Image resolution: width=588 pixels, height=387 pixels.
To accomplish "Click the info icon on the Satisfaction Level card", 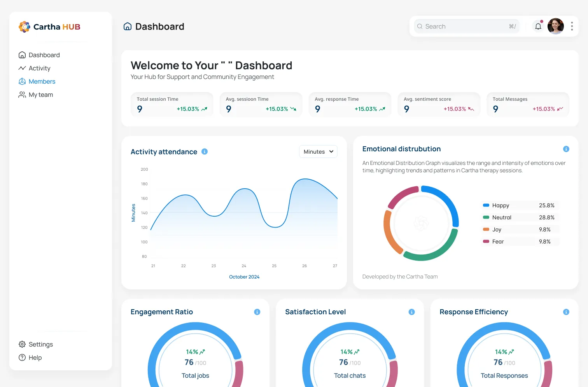I will point(412,312).
